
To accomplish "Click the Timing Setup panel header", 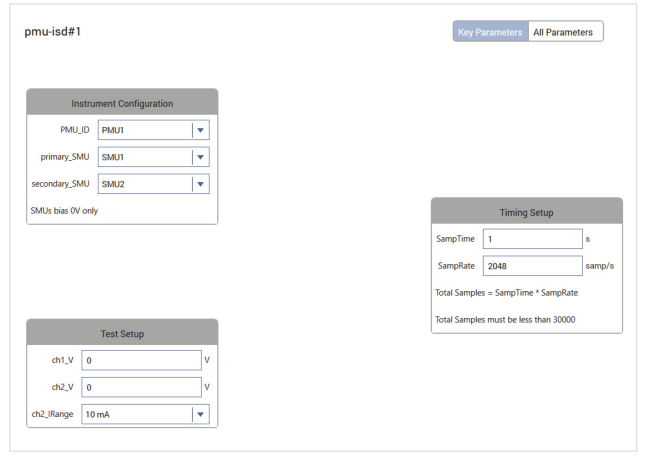I will [526, 212].
